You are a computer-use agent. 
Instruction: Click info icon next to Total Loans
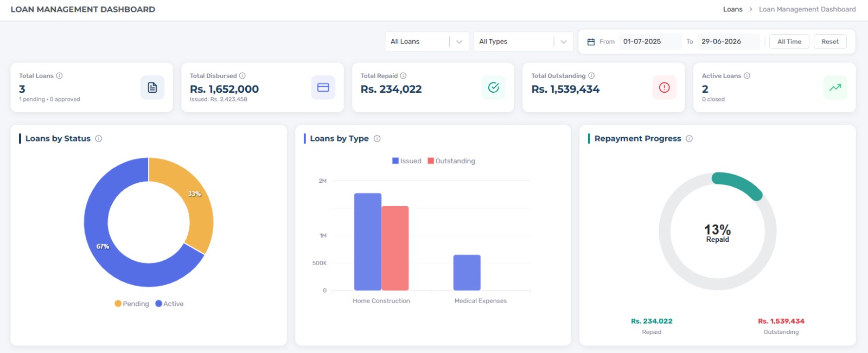[x=60, y=76]
